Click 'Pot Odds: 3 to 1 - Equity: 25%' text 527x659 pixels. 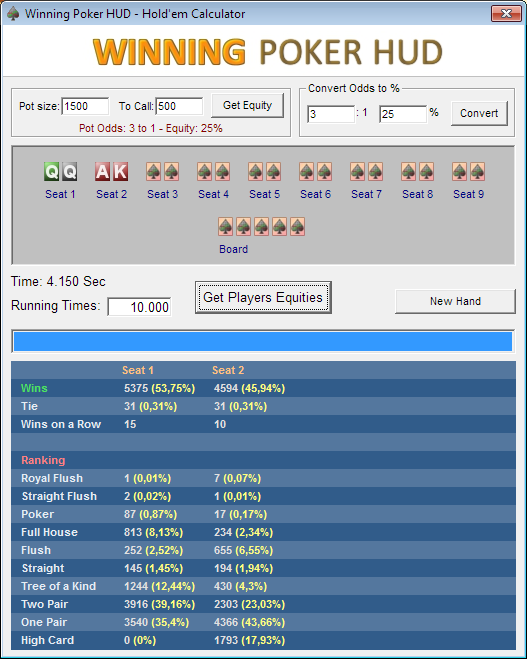coord(151,128)
